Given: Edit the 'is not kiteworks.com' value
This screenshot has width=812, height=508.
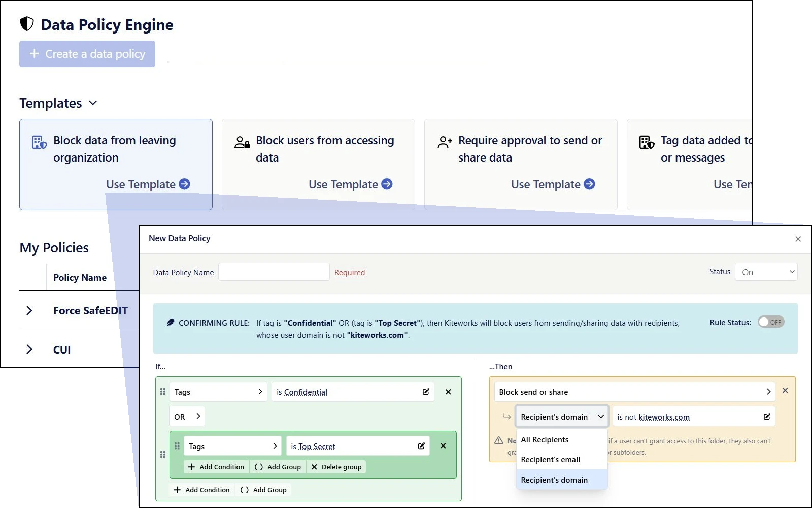Looking at the screenshot, I should 767,417.
